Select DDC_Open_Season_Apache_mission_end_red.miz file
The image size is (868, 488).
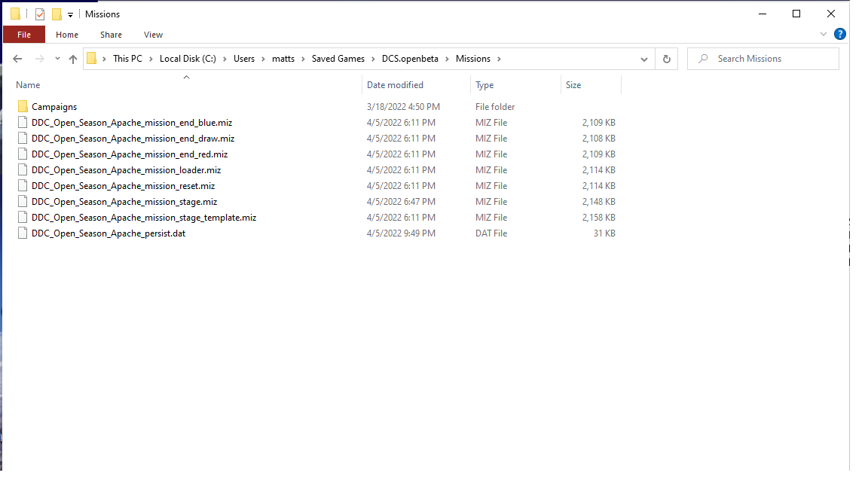click(130, 154)
